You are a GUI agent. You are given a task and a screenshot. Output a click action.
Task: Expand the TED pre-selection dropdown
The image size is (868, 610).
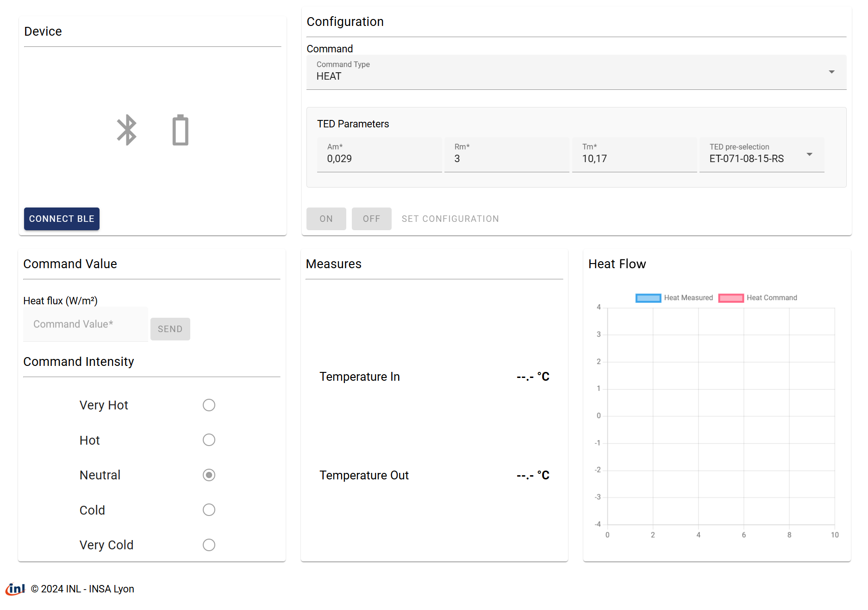click(761, 155)
